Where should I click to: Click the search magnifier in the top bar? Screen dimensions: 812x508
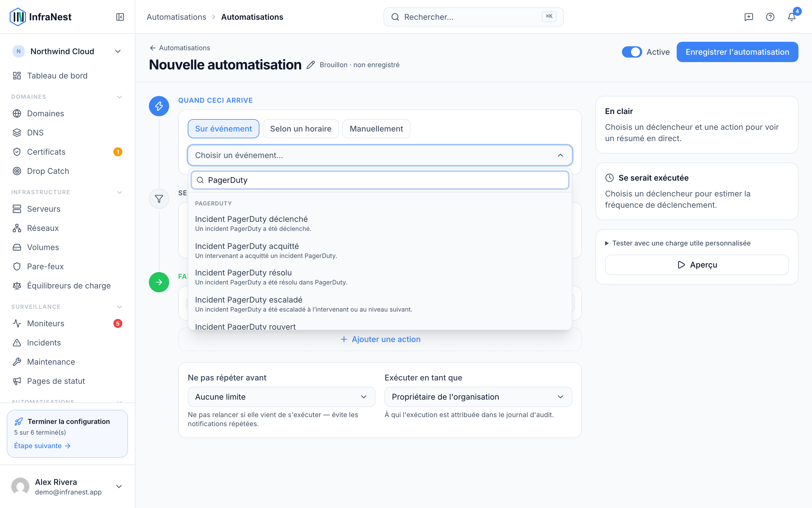pos(395,17)
